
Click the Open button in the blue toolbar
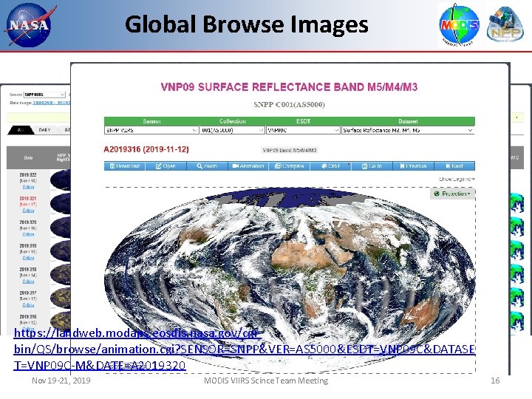166,166
